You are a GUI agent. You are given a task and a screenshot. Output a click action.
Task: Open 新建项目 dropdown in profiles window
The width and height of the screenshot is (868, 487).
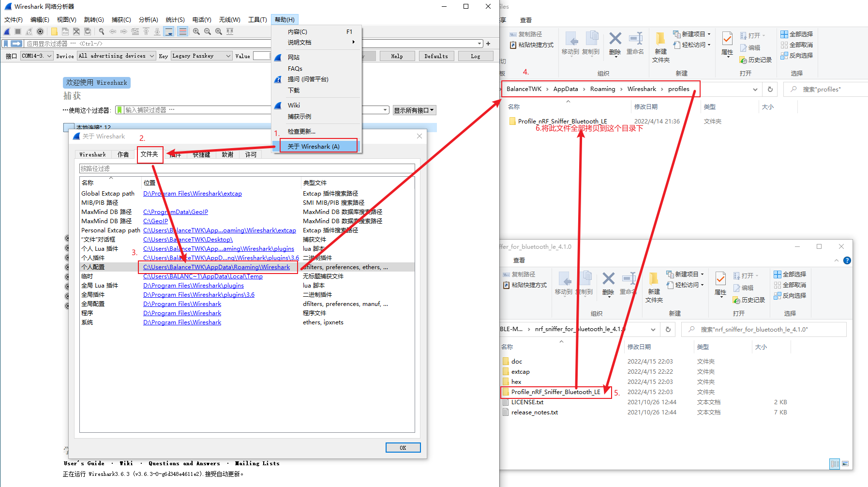tap(691, 34)
